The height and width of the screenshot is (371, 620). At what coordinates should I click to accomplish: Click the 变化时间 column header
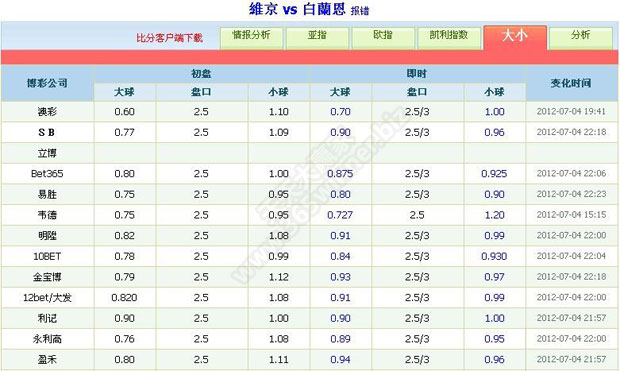tap(571, 83)
